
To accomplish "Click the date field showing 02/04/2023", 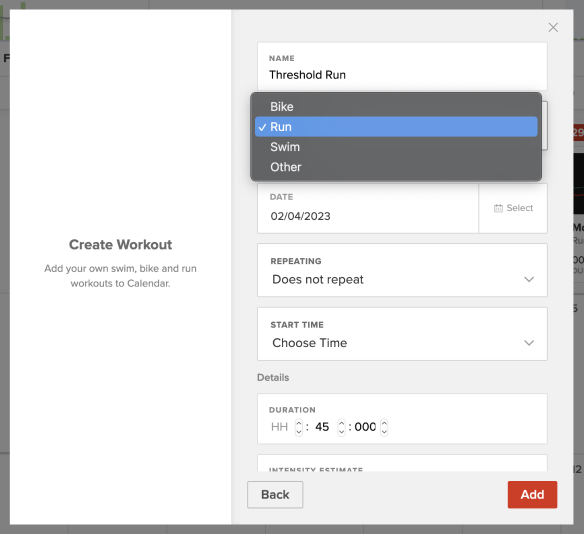I will tap(368, 209).
